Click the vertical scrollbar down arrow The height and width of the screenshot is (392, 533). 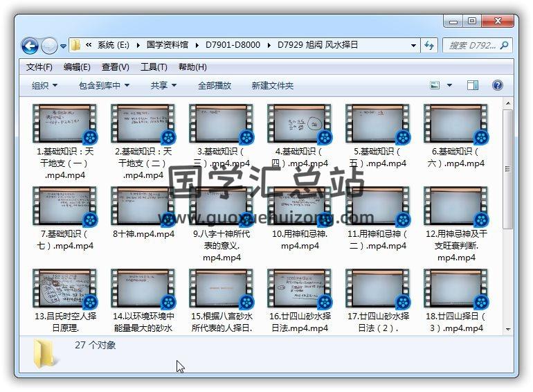coord(507,328)
